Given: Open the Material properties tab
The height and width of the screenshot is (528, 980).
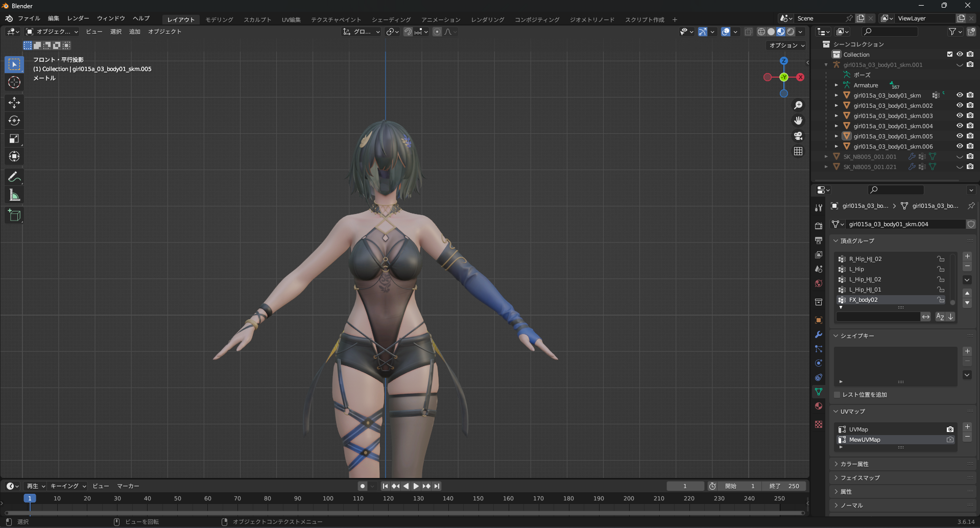Looking at the screenshot, I should click(x=819, y=406).
